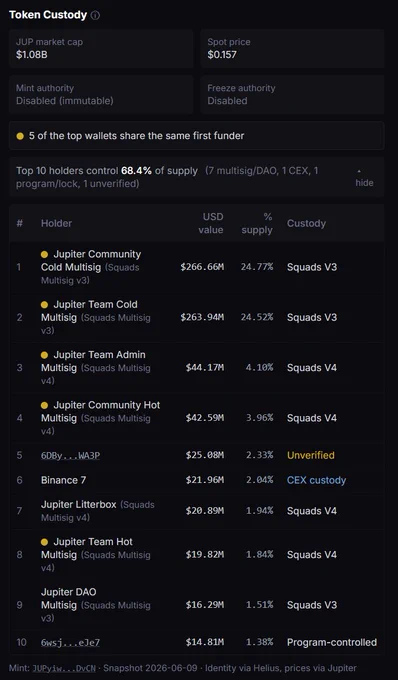
Task: Open the JUPyiw...DvCN mint address link
Action: [x=64, y=668]
